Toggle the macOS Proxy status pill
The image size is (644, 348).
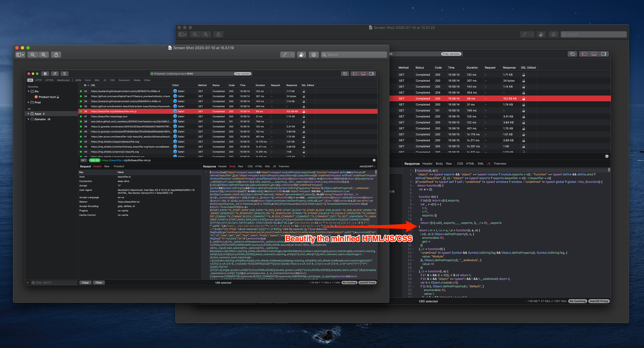click(367, 282)
